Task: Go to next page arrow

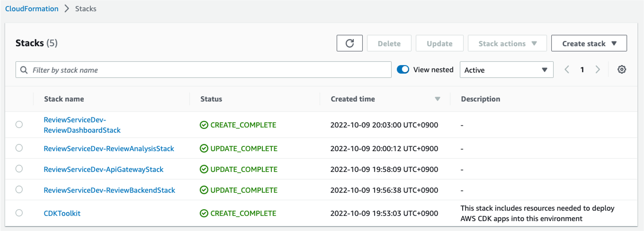Action: pos(598,70)
